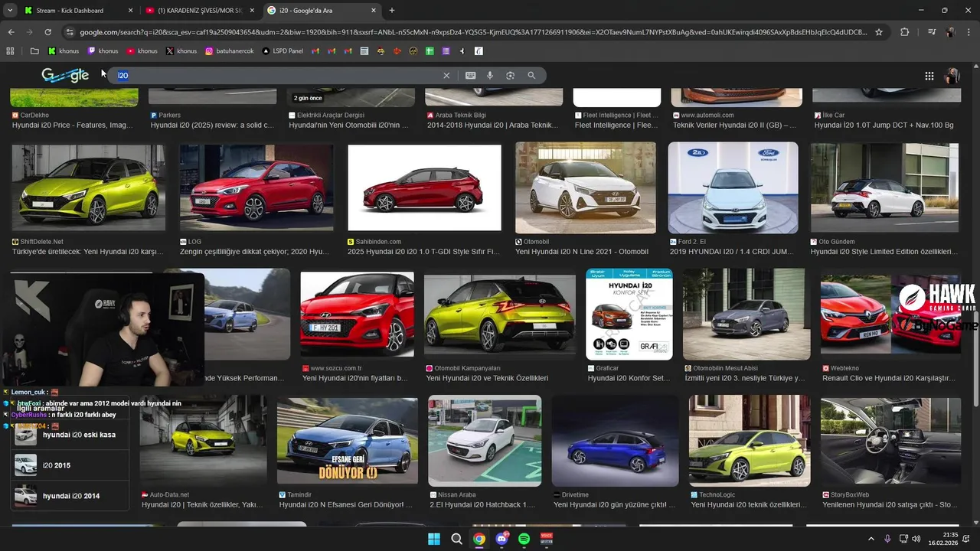Screen dimensions: 980x551
Task: Submit search with magnifier icon
Action: click(x=531, y=75)
